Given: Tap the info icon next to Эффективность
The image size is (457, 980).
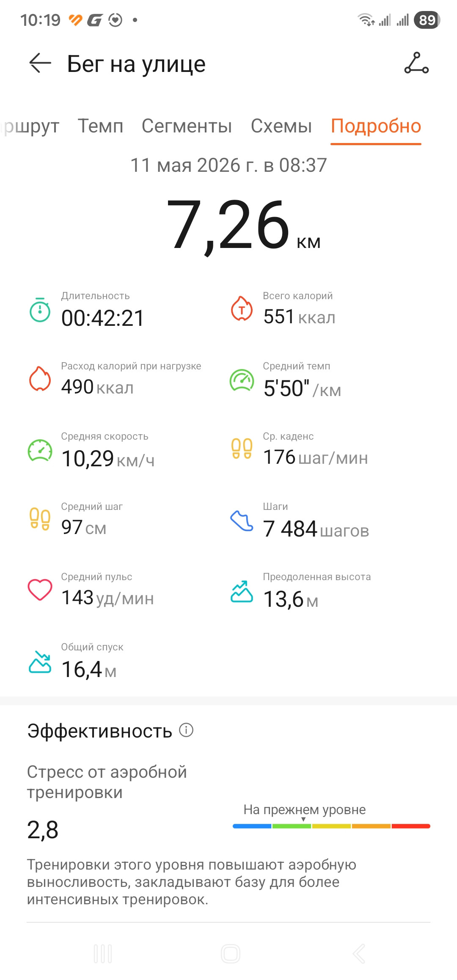Looking at the screenshot, I should [x=186, y=730].
